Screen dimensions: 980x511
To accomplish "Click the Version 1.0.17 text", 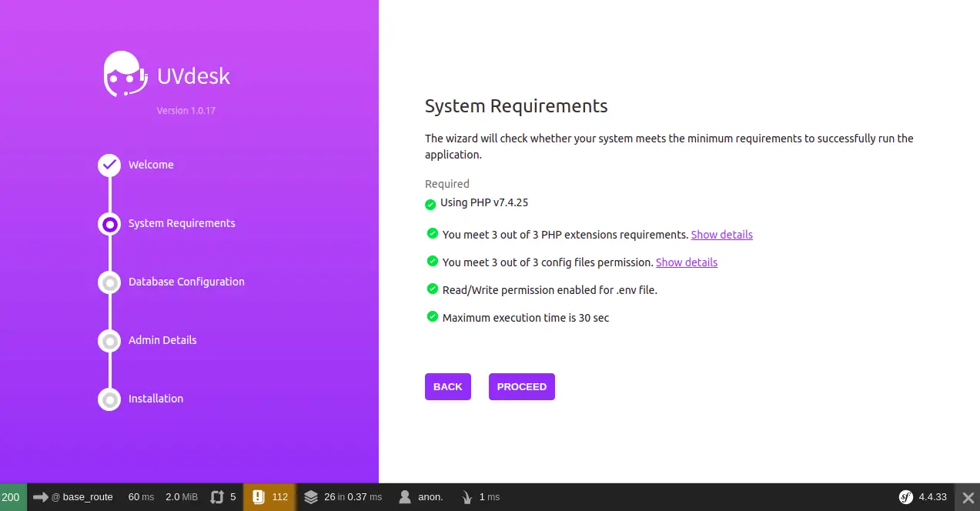I will click(186, 111).
